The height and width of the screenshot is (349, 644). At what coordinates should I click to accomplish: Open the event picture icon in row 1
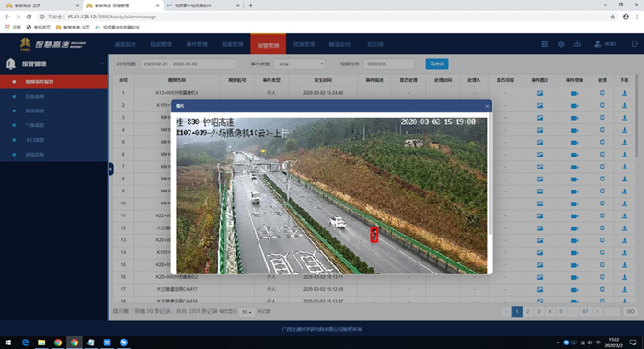(x=540, y=93)
